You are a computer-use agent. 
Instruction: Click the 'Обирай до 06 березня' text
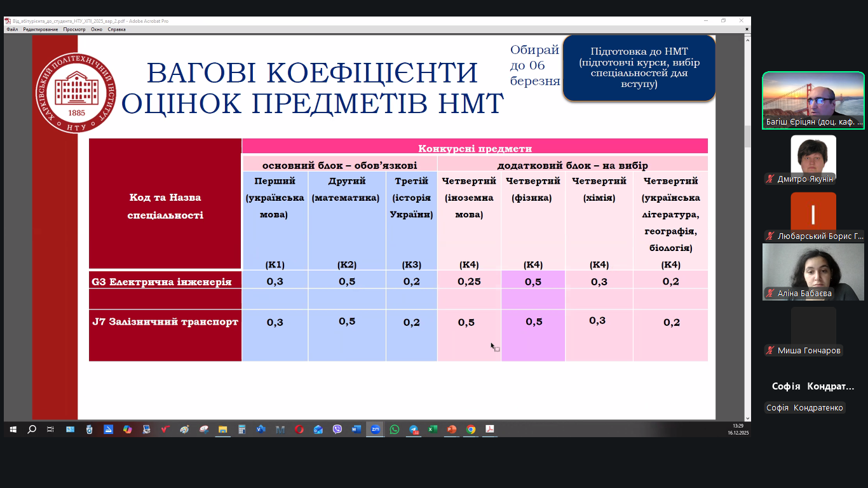[535, 65]
